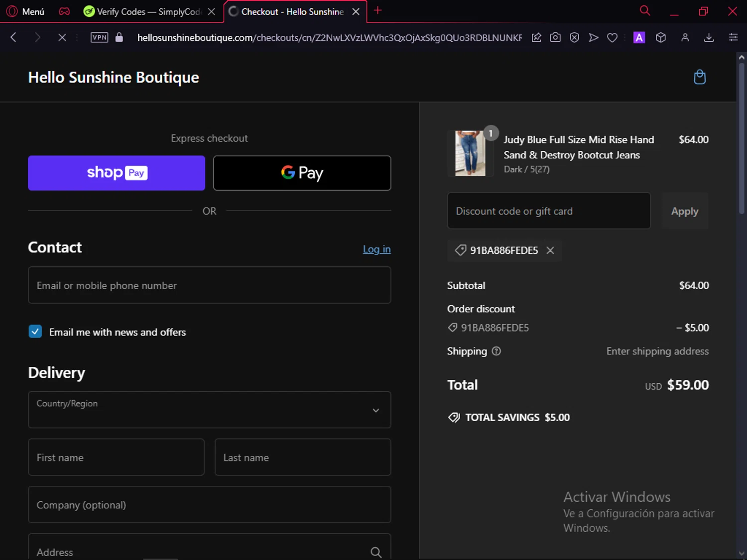Click the discount tag icon in applied code chip
Screen dimensions: 747x560
point(461,250)
